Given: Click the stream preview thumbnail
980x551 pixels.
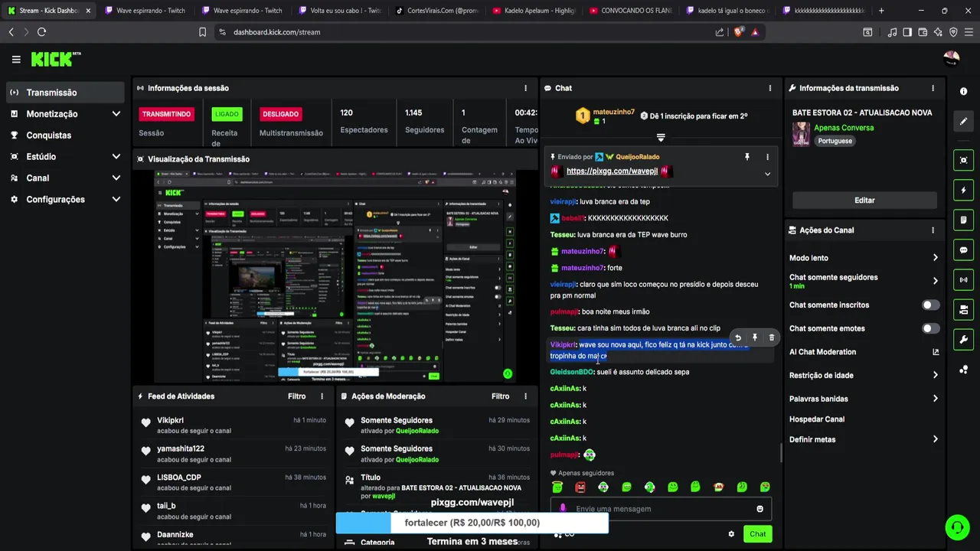Looking at the screenshot, I should point(335,277).
